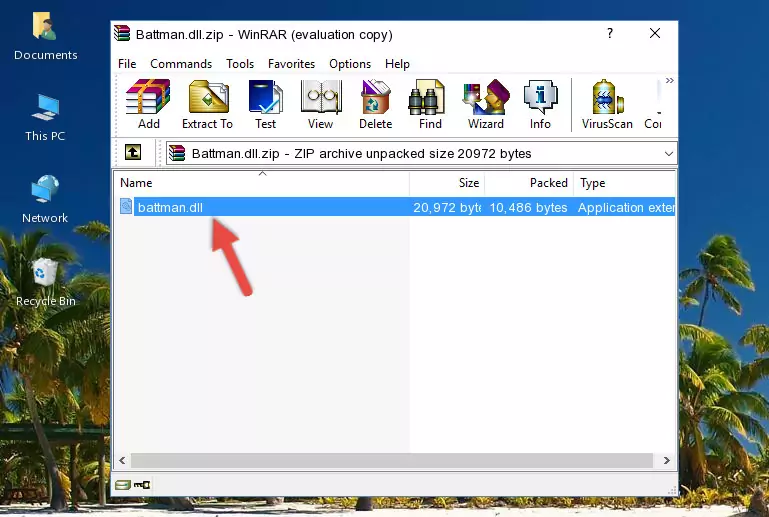Click the WinRAR title bar icon
769x517 pixels.
tap(122, 33)
